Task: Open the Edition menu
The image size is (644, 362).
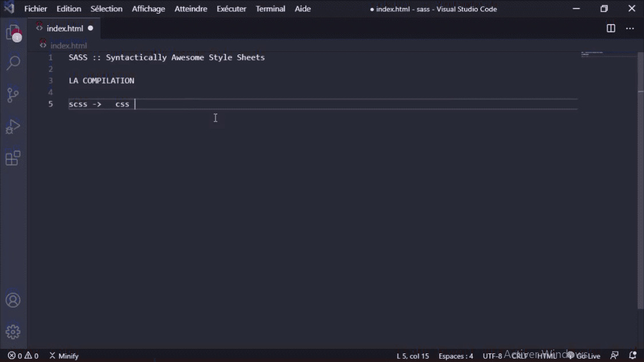Action: [69, 9]
